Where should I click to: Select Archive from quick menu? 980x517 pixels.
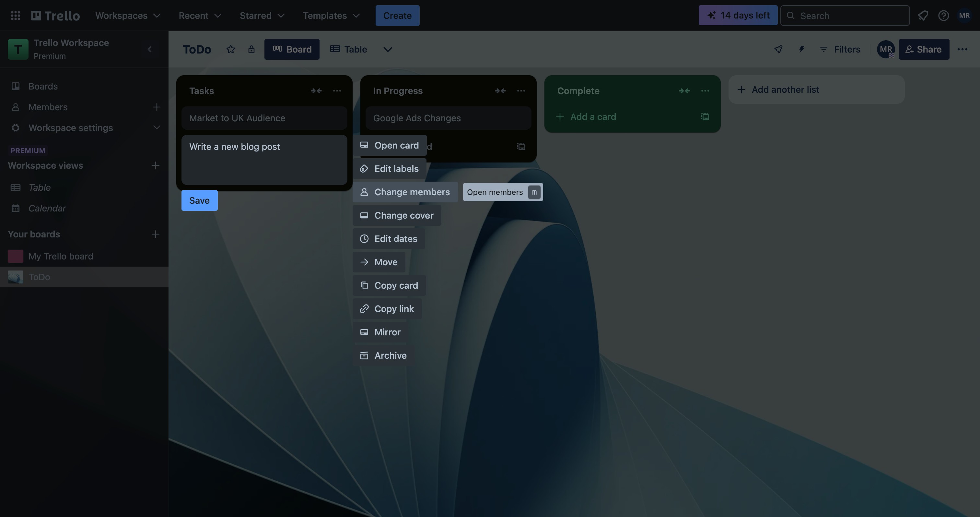tap(383, 355)
